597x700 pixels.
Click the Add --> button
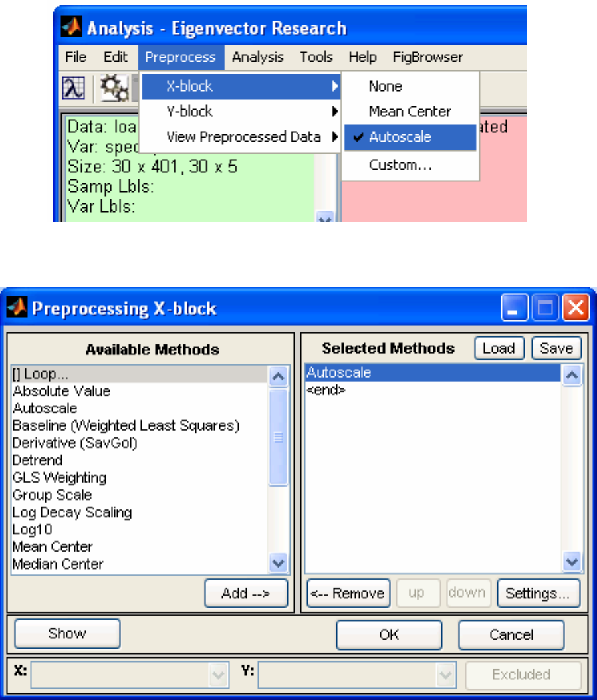point(246,593)
